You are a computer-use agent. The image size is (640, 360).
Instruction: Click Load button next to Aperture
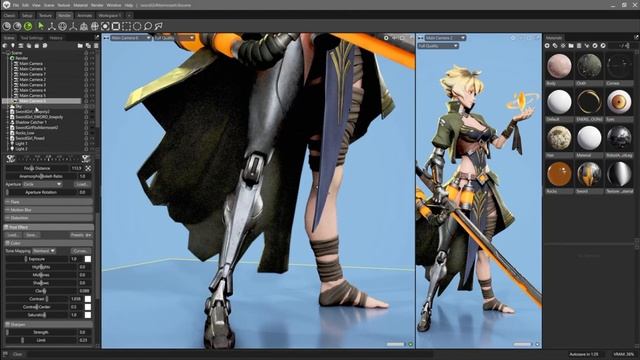pyautogui.click(x=82, y=184)
